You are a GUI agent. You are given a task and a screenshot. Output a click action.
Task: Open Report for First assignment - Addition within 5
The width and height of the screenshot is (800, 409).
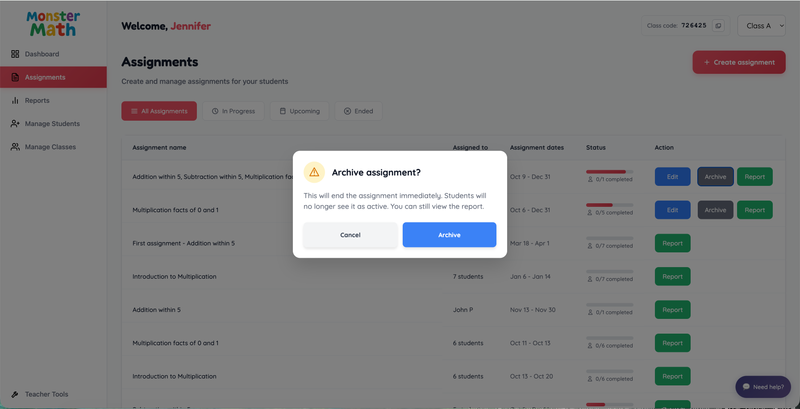click(672, 243)
